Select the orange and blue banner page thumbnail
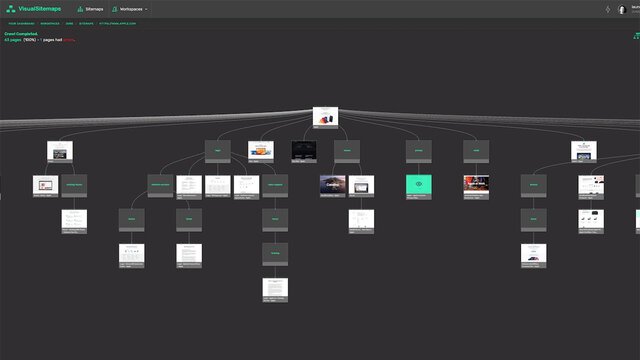Viewport: 640px width, 360px height. [x=261, y=152]
